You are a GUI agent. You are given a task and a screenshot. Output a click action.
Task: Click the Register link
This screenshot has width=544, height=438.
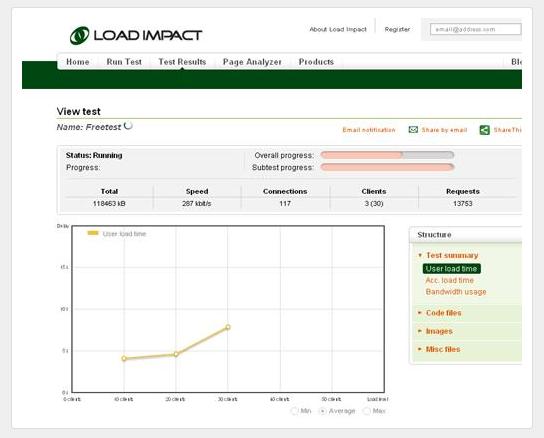pos(397,30)
